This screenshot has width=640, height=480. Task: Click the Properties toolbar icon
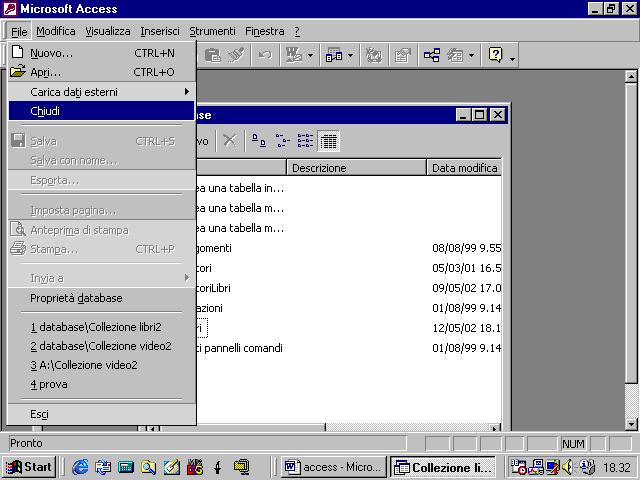coord(402,55)
